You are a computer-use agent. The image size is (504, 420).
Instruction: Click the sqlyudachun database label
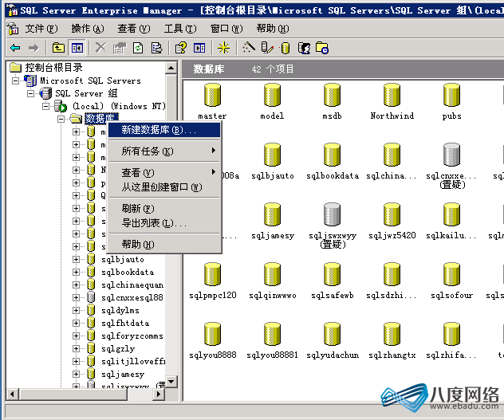pyautogui.click(x=333, y=355)
